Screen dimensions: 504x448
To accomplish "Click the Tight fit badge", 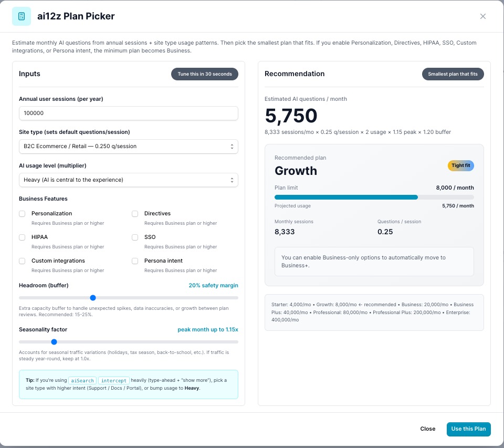I will pyautogui.click(x=460, y=165).
